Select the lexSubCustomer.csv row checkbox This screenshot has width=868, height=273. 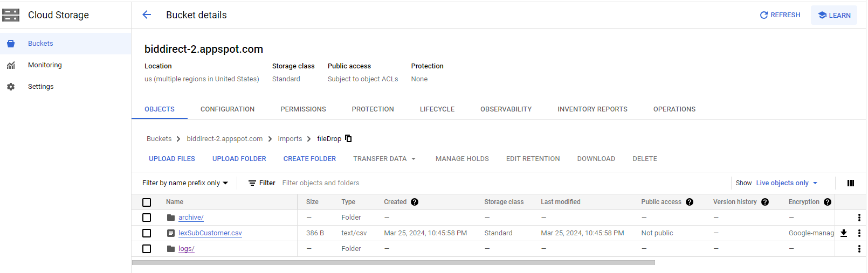pos(147,233)
